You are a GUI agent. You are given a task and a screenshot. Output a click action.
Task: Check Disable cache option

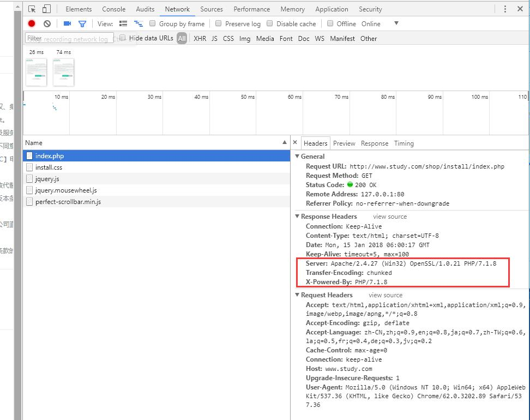pos(269,23)
